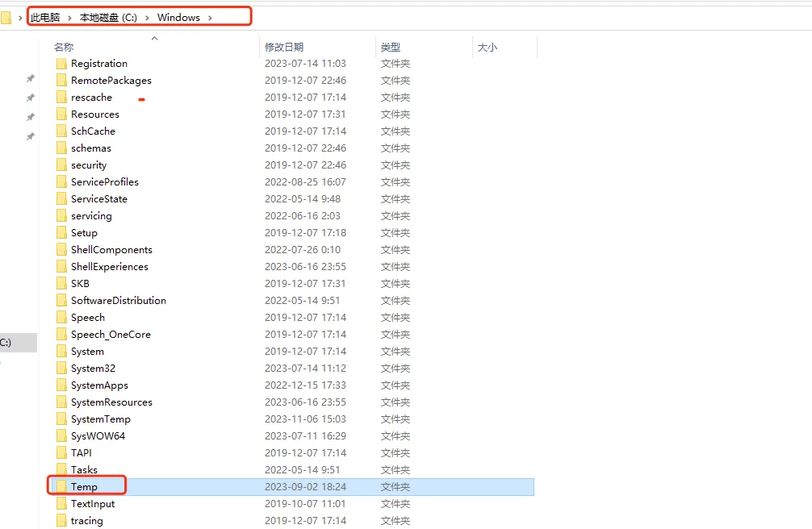Sort by the 类型 column header

click(391, 48)
